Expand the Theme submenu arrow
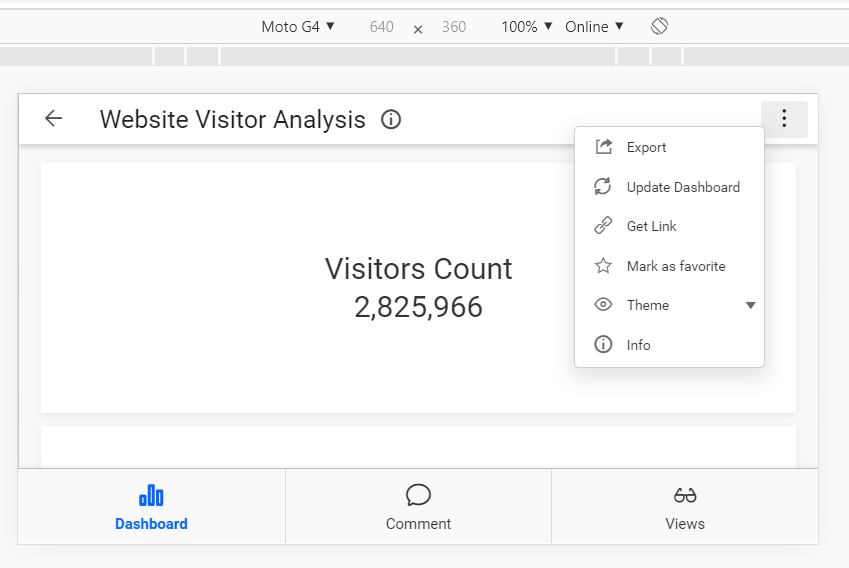The width and height of the screenshot is (849, 568). click(x=750, y=305)
